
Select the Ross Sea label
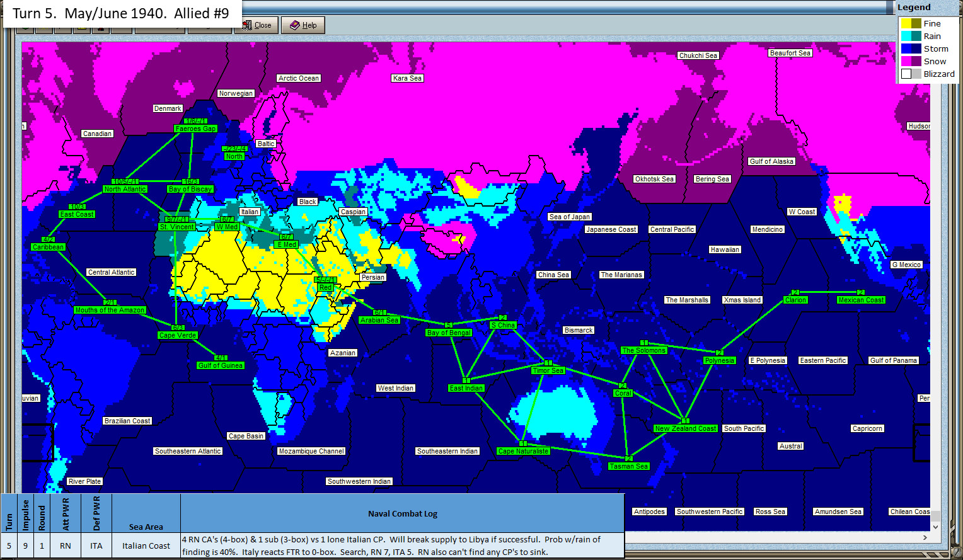tap(770, 511)
